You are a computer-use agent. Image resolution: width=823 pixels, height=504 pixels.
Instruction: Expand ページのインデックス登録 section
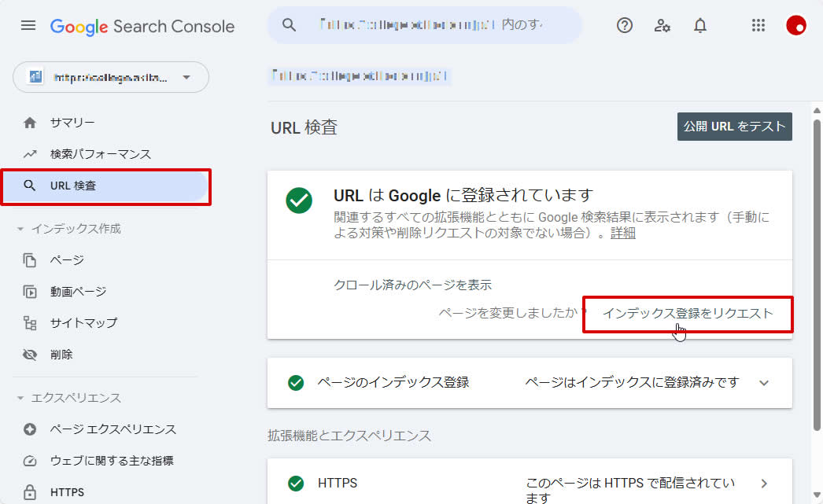[763, 383]
